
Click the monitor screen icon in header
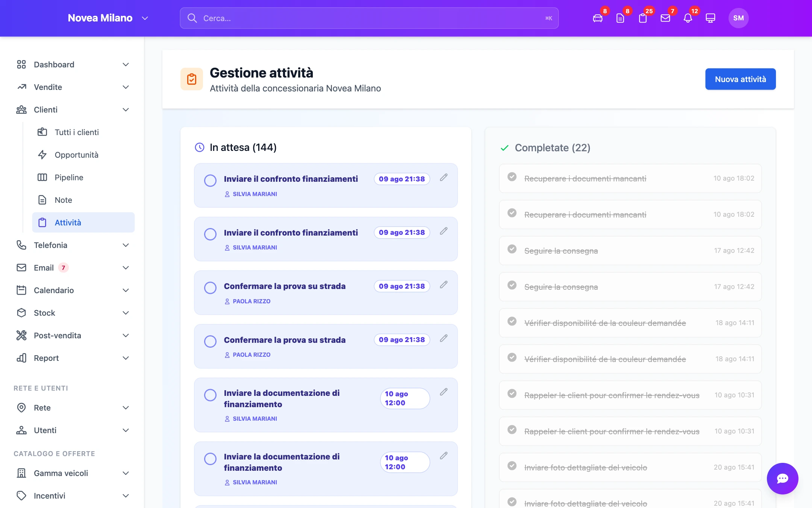710,18
